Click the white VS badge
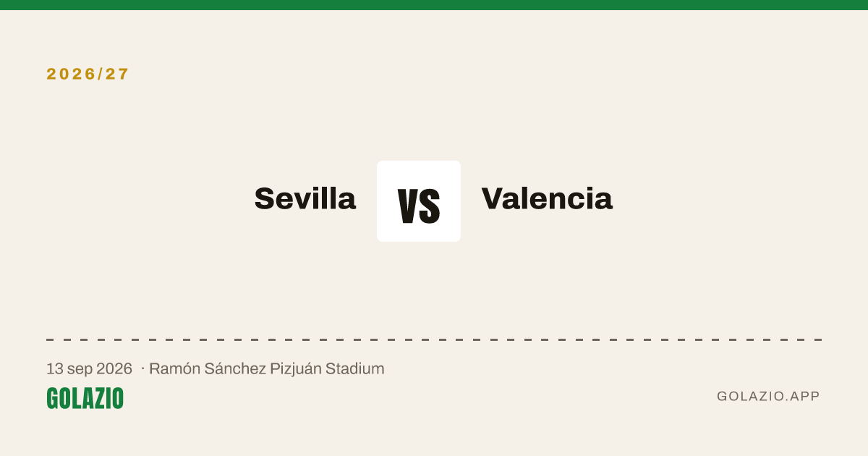 [419, 201]
